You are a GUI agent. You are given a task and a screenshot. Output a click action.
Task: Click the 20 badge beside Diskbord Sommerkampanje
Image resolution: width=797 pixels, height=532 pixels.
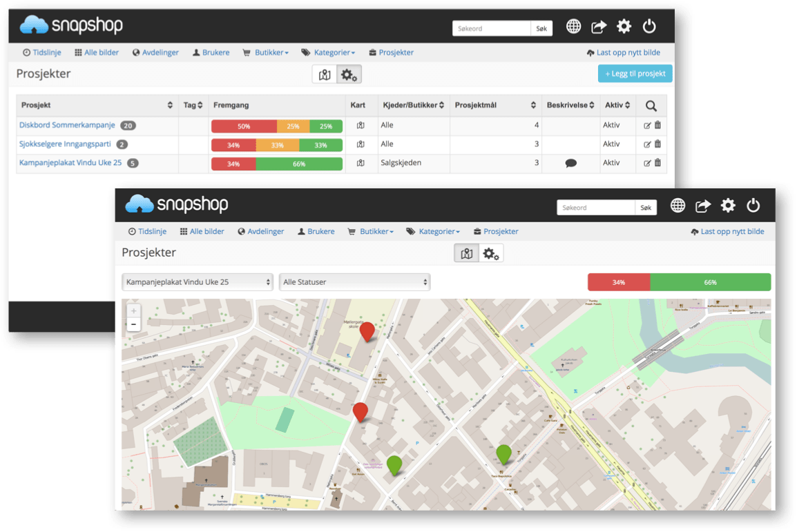(x=128, y=126)
